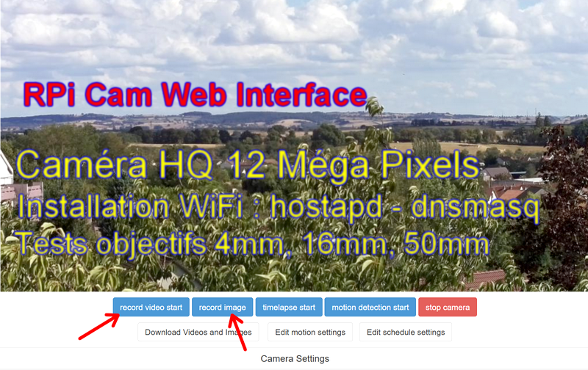Begin a timelapse with timelapse start
Screen dimensions: 588x370
click(x=289, y=307)
